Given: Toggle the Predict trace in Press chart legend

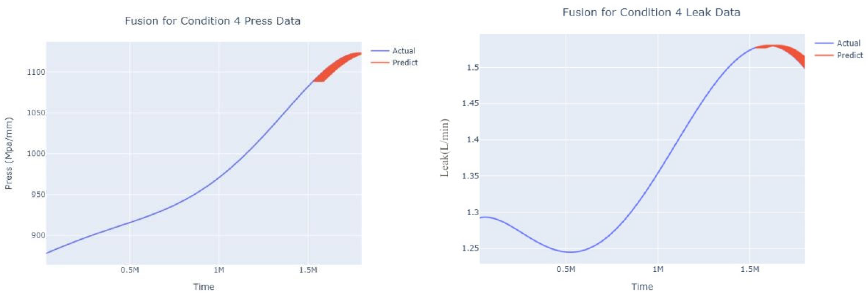Looking at the screenshot, I should pyautogui.click(x=405, y=62).
